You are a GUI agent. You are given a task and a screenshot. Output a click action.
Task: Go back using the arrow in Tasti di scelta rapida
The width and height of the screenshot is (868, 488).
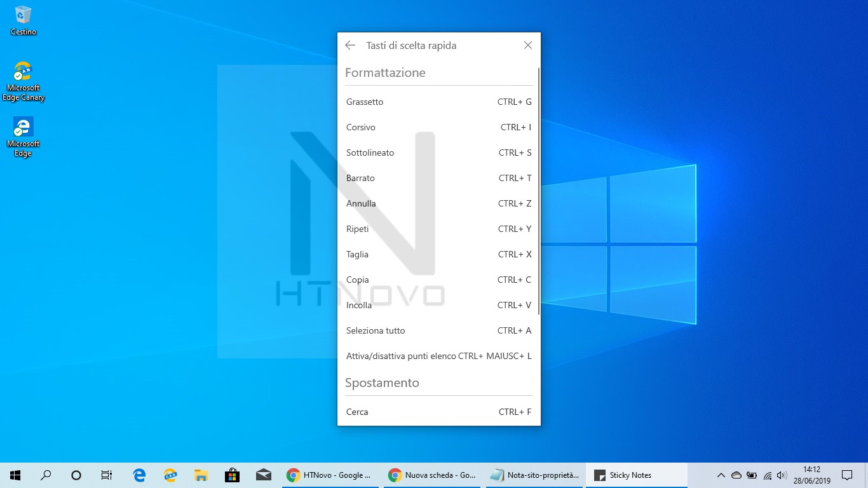pyautogui.click(x=349, y=45)
